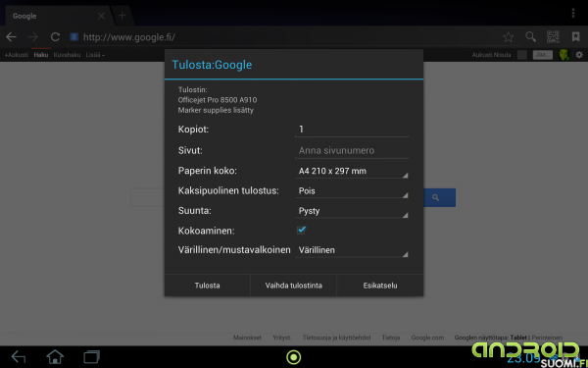The width and height of the screenshot is (588, 368).
Task: Toggle the Kokoaminen checkbox
Action: click(x=301, y=230)
